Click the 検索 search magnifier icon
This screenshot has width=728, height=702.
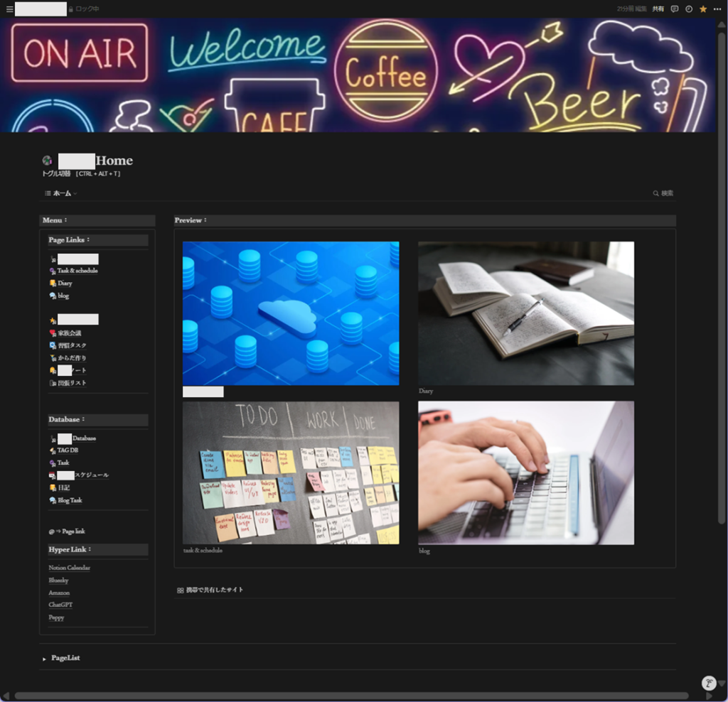655,193
